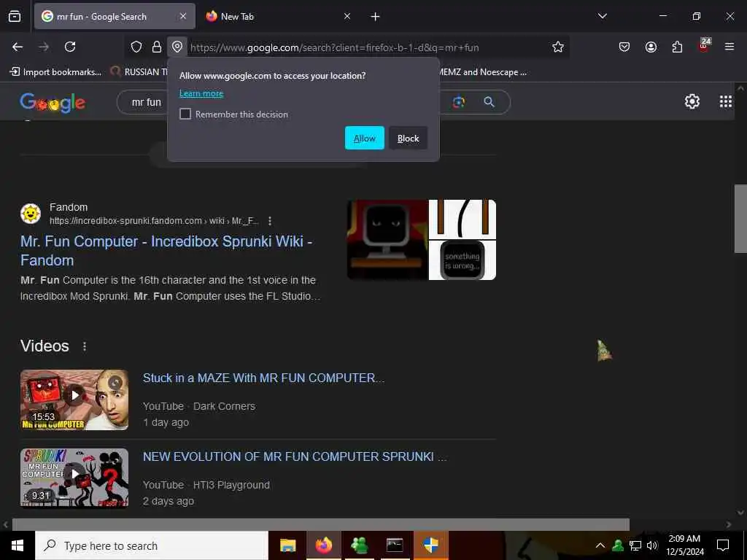Click the magnifier search button in Google box
This screenshot has height=560, width=747.
point(489,102)
